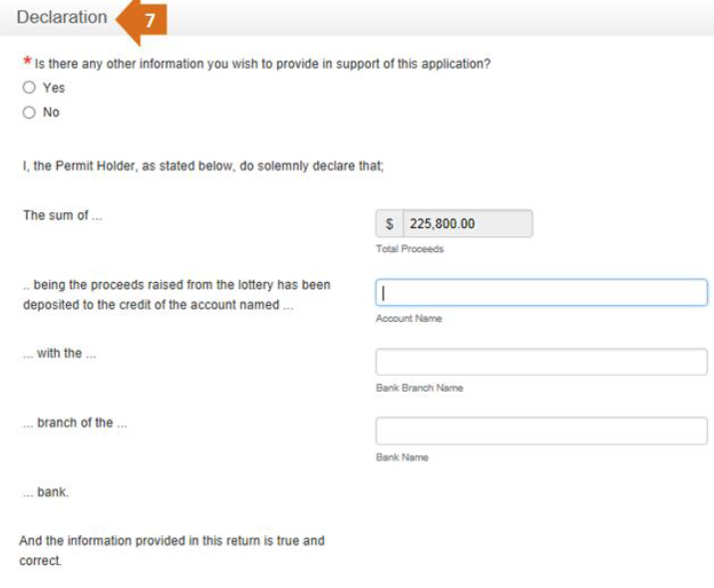Click the "other information" question text

click(262, 64)
